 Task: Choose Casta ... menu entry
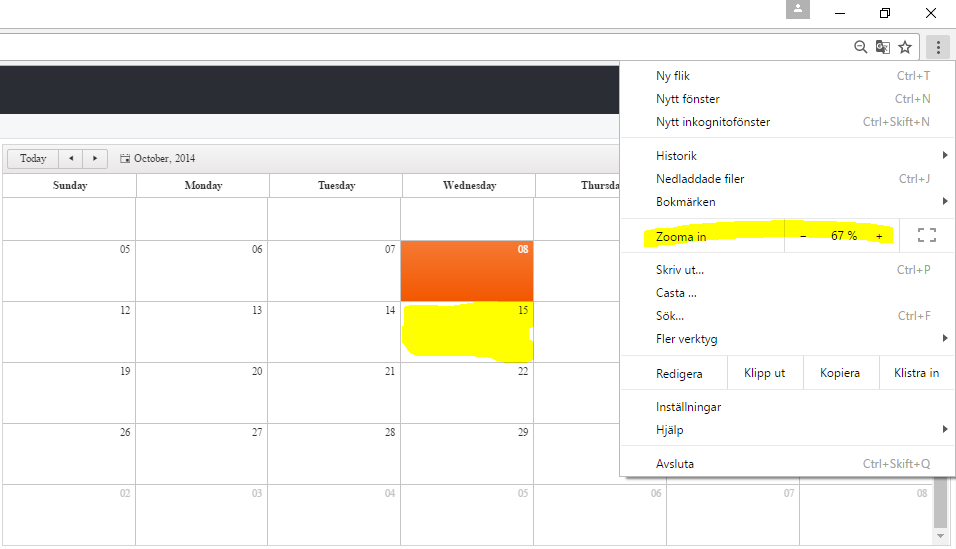787,293
